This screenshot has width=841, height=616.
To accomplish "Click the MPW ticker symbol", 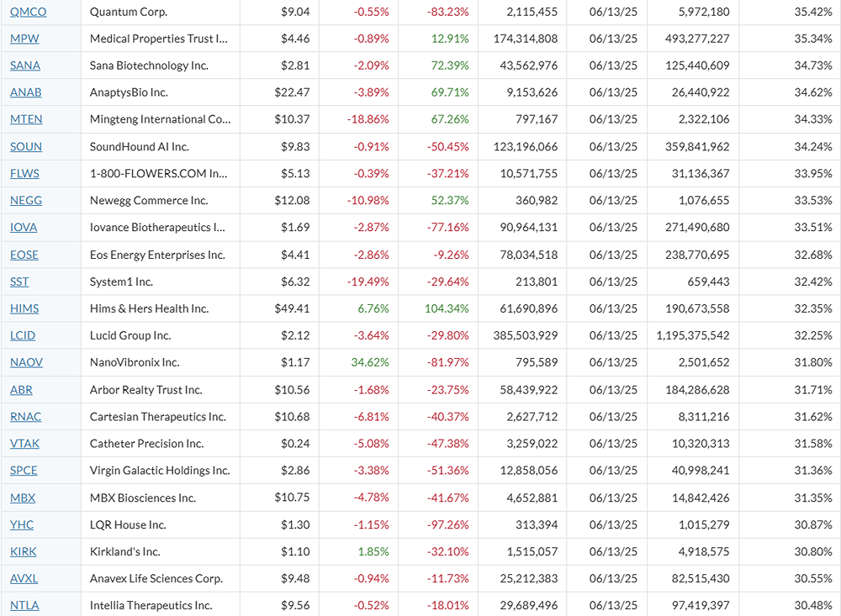I will pyautogui.click(x=24, y=39).
